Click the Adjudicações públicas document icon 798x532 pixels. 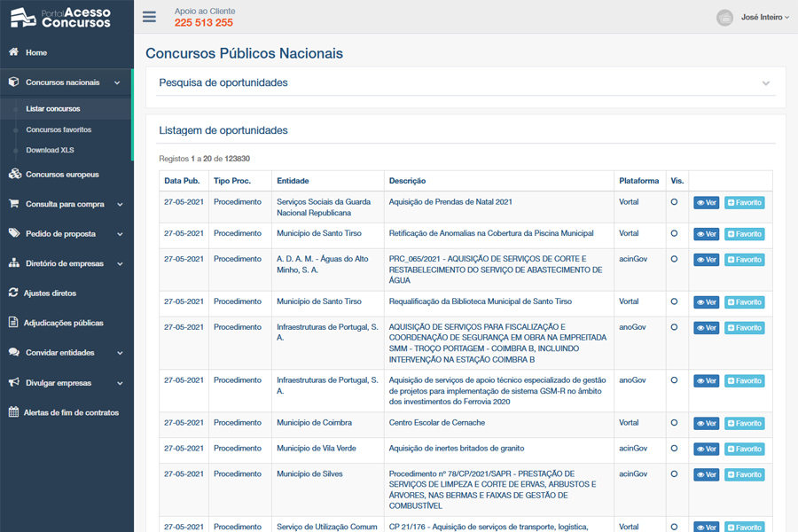13,322
